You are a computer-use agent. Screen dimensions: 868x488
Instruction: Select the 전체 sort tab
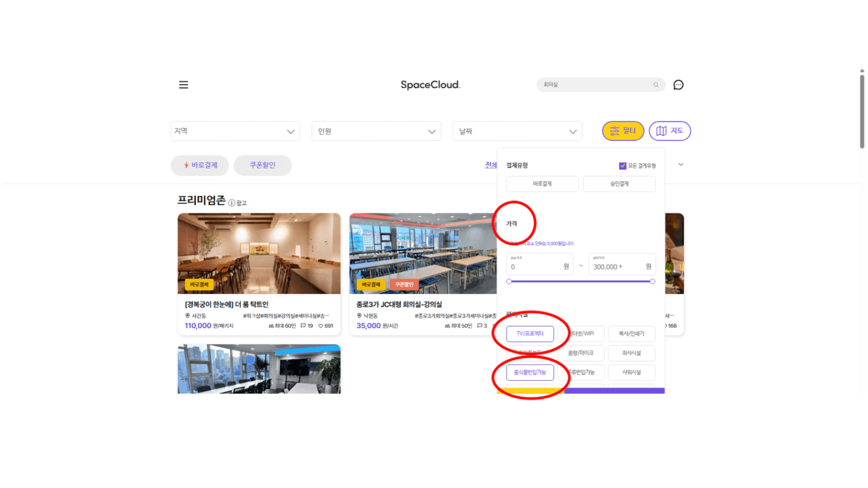491,166
